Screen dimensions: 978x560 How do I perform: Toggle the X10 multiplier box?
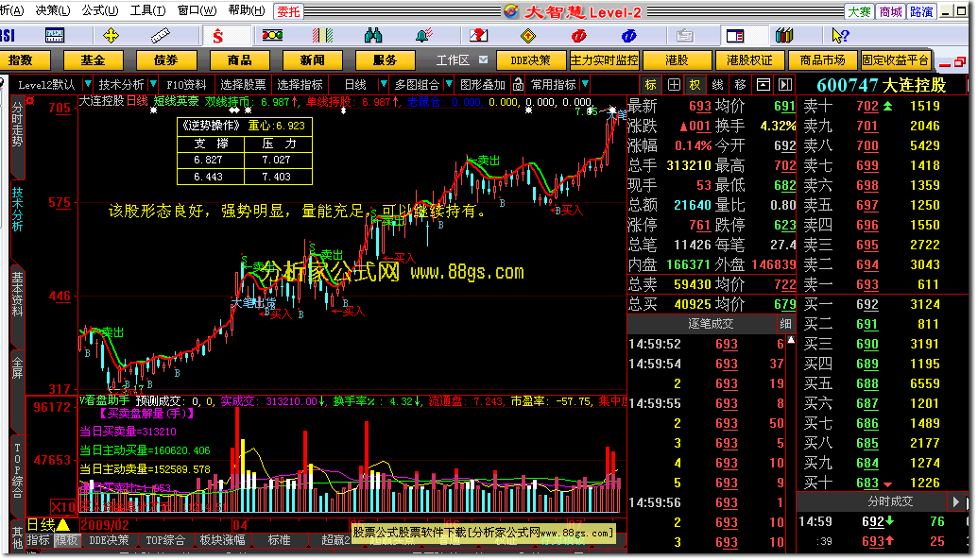point(63,506)
